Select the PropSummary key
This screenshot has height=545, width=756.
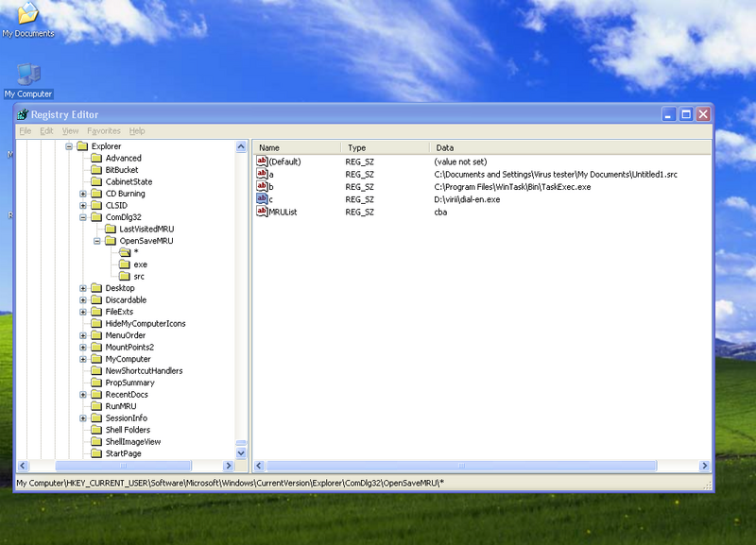tap(129, 383)
